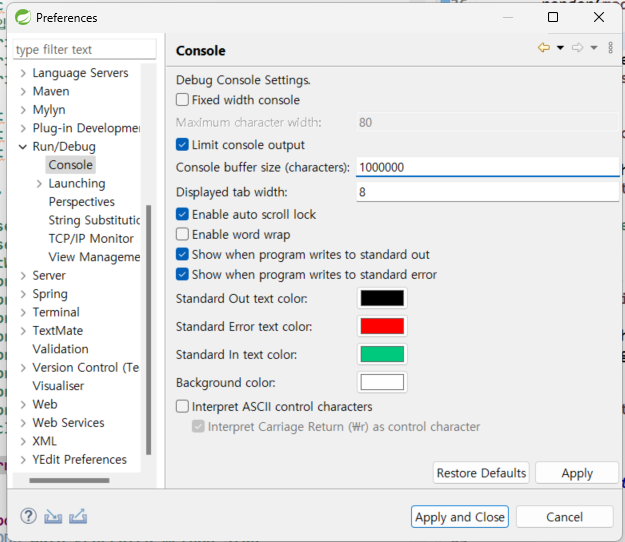625x542 pixels.
Task: Click Apply and Close button
Action: [x=460, y=516]
